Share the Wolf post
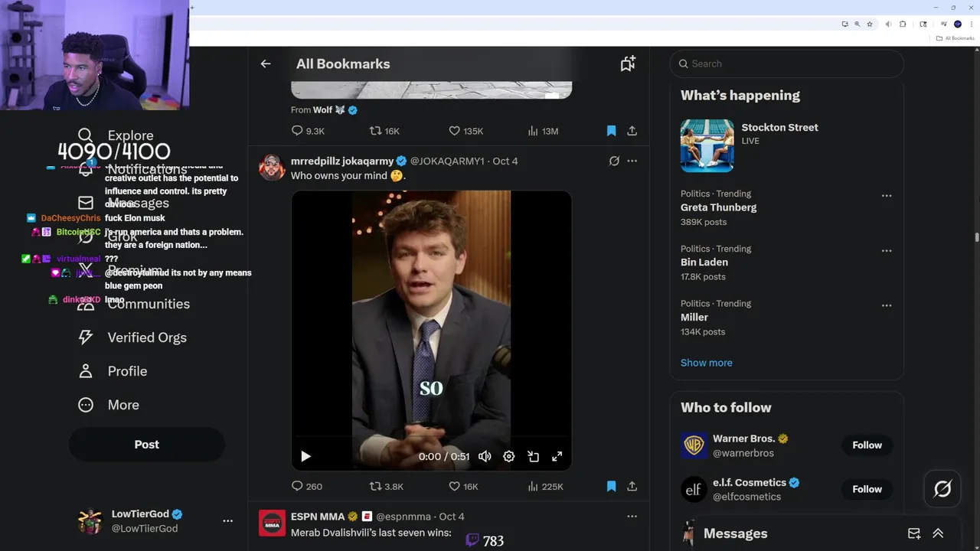Viewport: 980px width, 551px height. 632,131
